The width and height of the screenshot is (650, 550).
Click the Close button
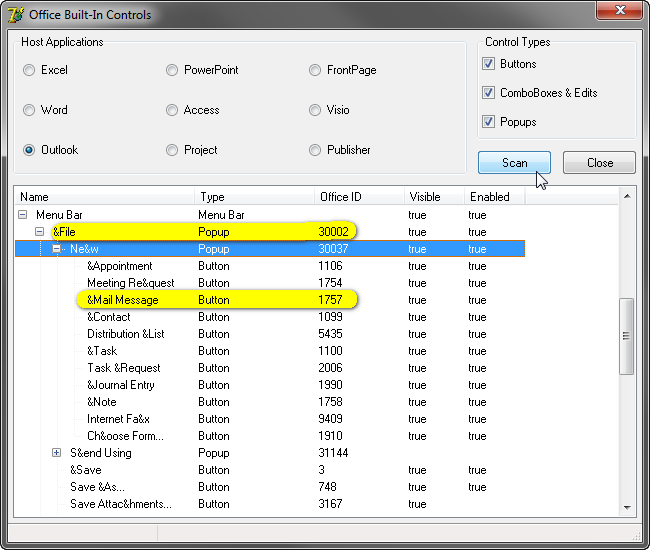point(599,162)
